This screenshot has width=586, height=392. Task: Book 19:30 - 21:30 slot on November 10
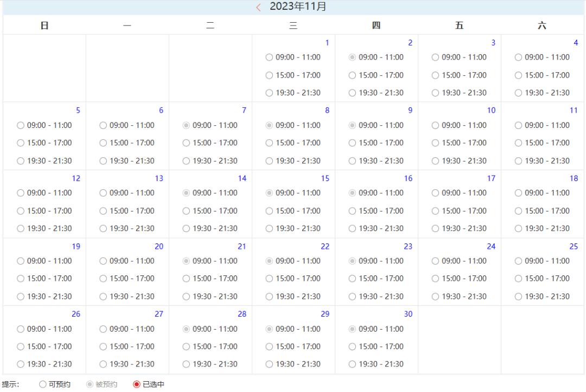[435, 161]
